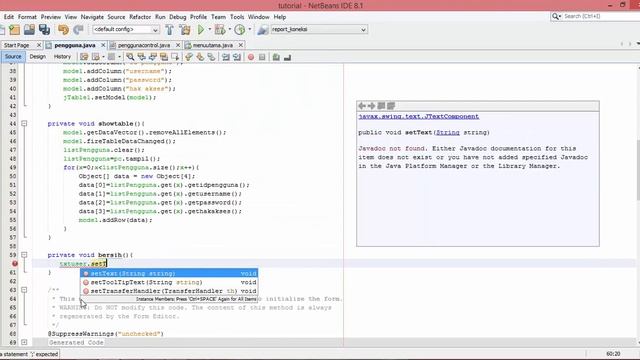Toggle Source view button

13,57
